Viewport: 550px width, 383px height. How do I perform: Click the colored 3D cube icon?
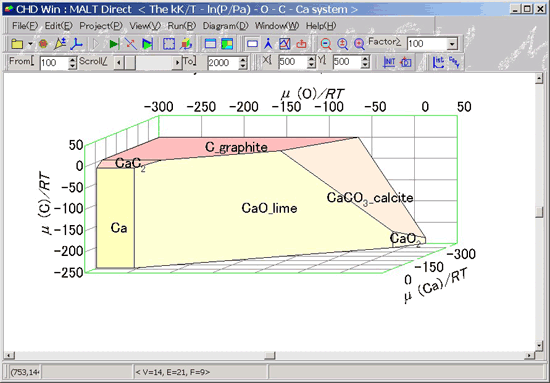click(186, 44)
